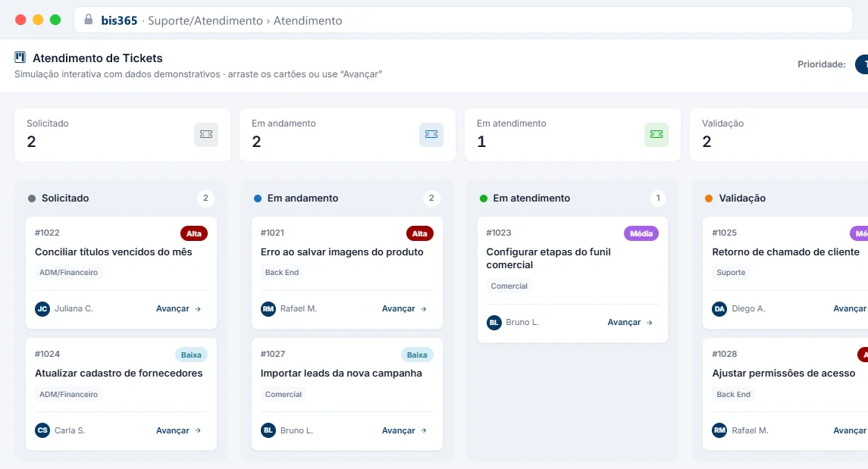Click the Alta badge on ticket #1022

coord(194,233)
